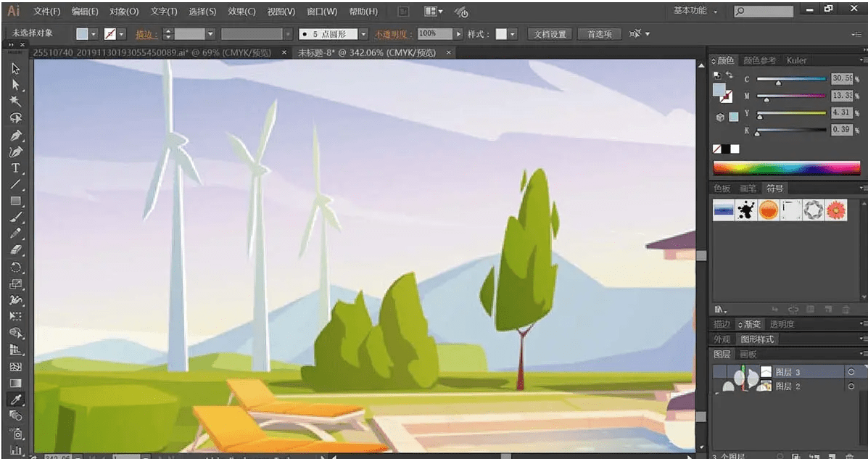Screen dimensions: 868x459
Task: Open the 对象(O) menu
Action: click(124, 11)
